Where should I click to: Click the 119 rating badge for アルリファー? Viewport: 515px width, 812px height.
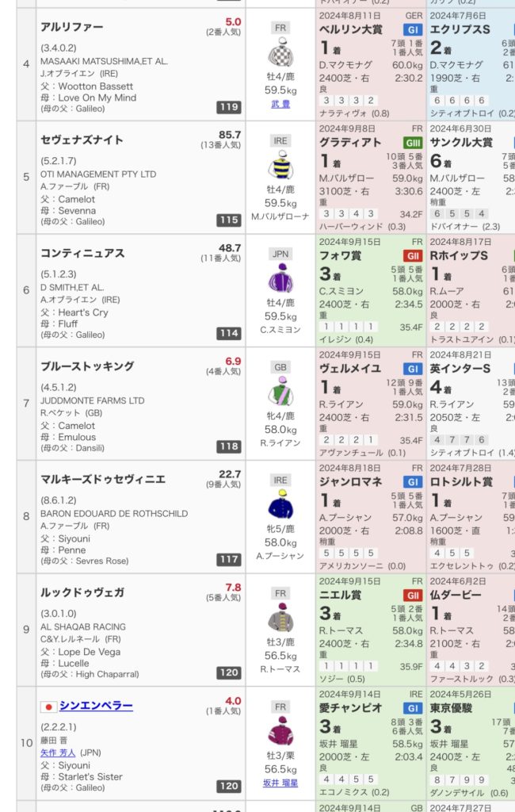click(x=228, y=107)
